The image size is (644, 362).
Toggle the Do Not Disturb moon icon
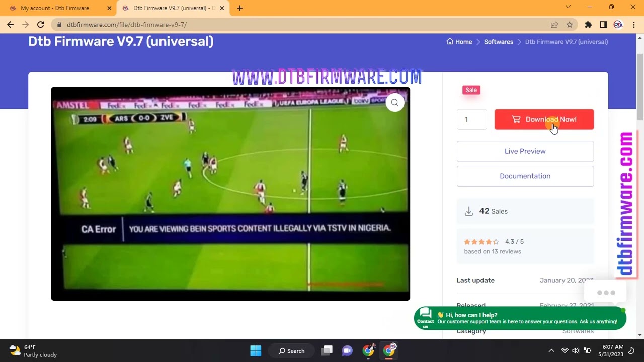tap(632, 351)
